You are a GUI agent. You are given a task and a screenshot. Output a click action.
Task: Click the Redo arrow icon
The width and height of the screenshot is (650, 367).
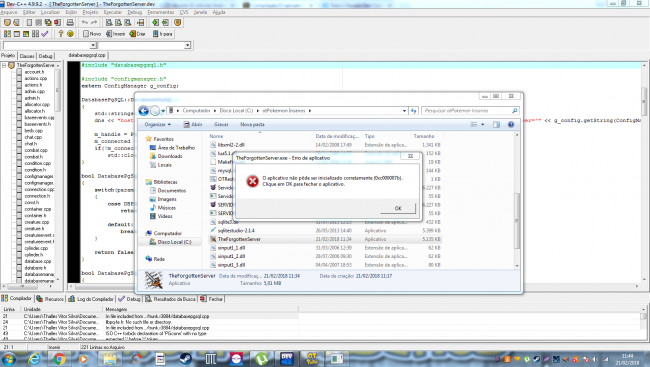[94, 22]
